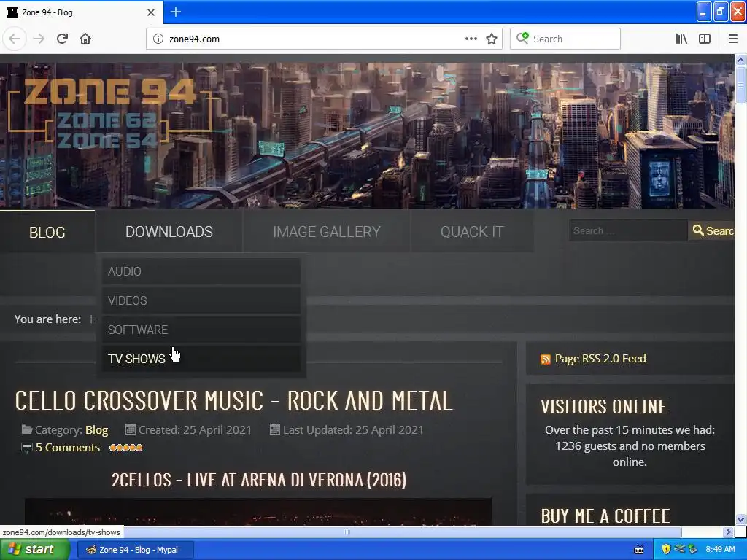Open the DOWNLOADS menu
Screen dimensions: 747x560
(169, 231)
